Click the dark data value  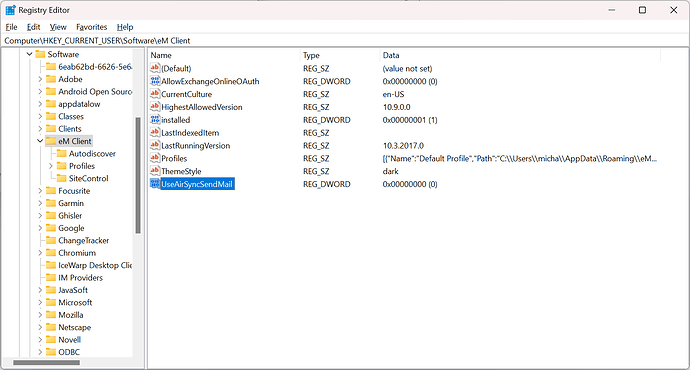pyautogui.click(x=391, y=171)
